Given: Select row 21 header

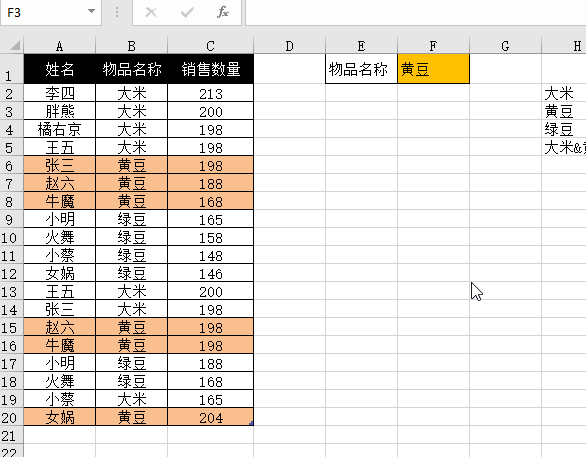Looking at the screenshot, I should pos(12,435).
